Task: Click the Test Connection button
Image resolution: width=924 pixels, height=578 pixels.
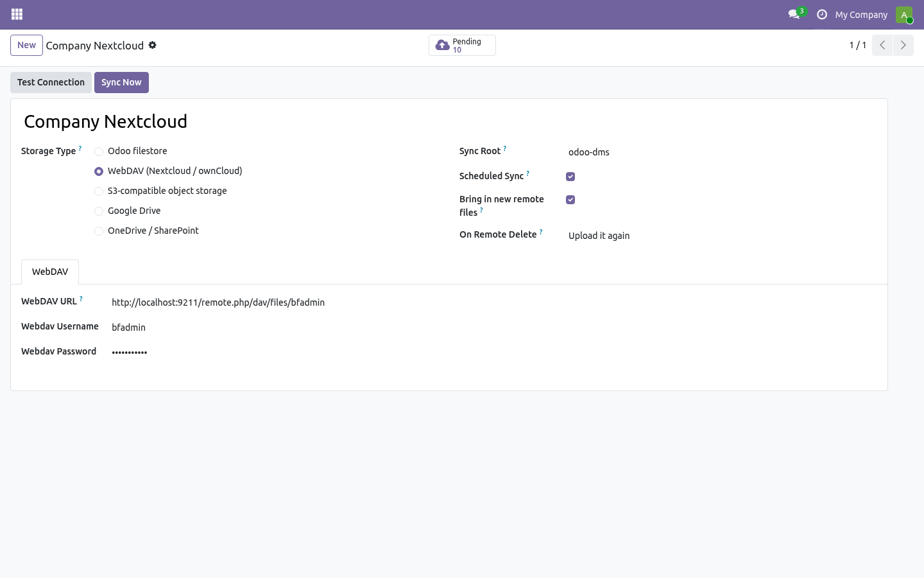Action: (51, 82)
